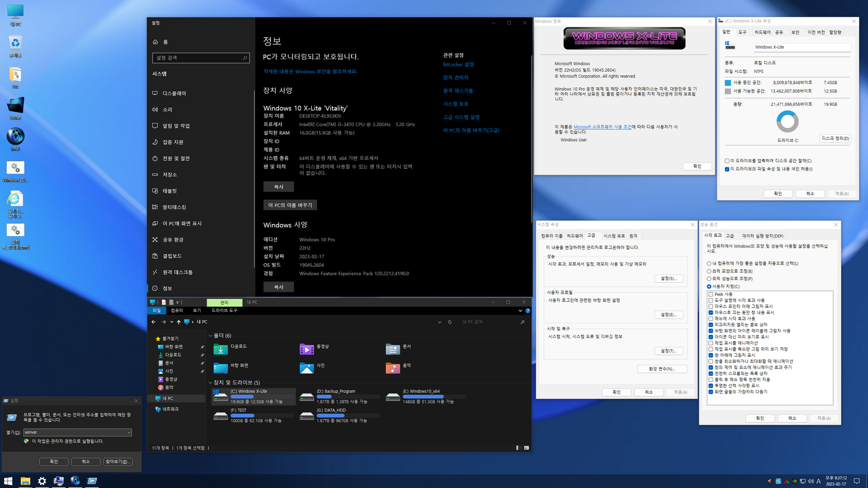The width and height of the screenshot is (868, 488).
Task: Uncheck 창 아래에 그림자 표시
Action: [710, 355]
